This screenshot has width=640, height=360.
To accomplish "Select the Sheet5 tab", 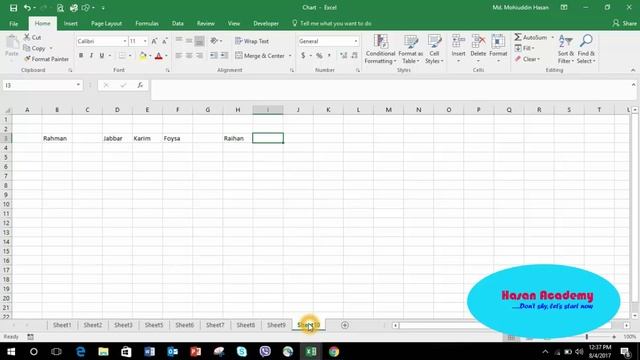I will click(154, 325).
